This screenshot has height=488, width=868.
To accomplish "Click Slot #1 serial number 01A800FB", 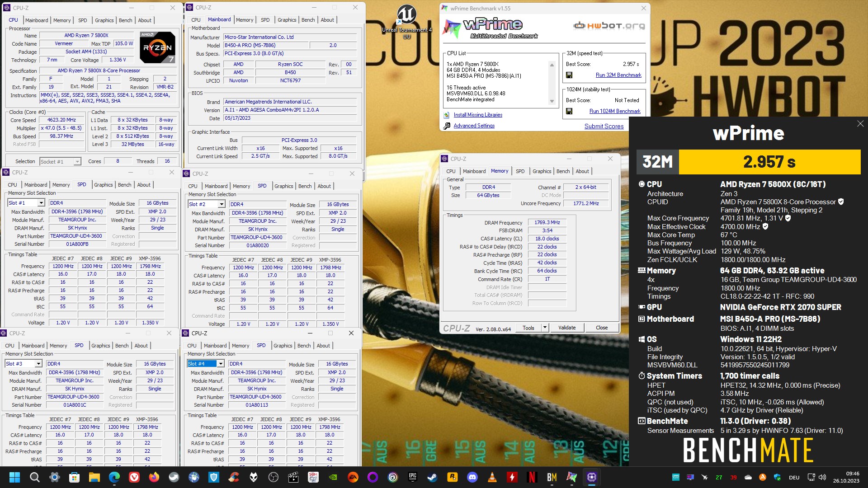I will (77, 244).
